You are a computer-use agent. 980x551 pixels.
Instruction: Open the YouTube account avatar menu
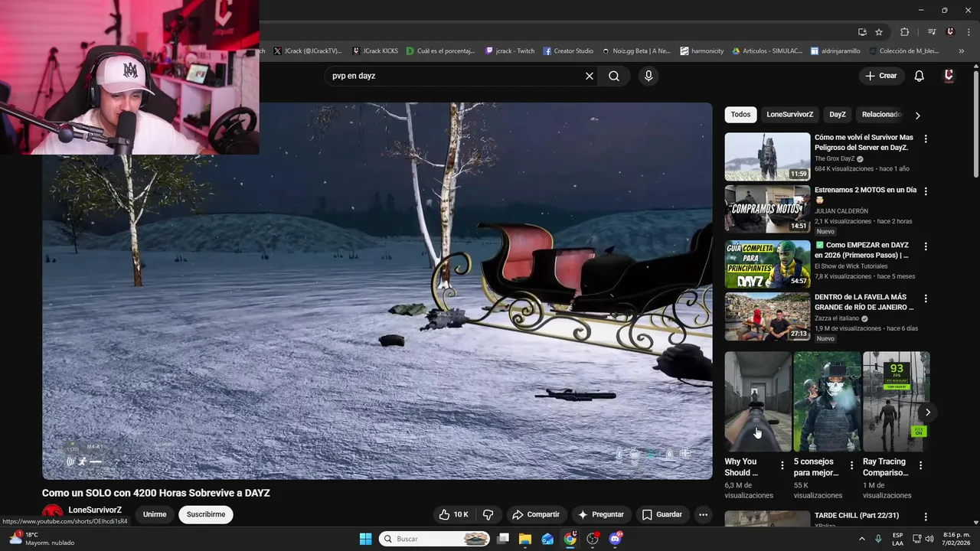pos(949,76)
